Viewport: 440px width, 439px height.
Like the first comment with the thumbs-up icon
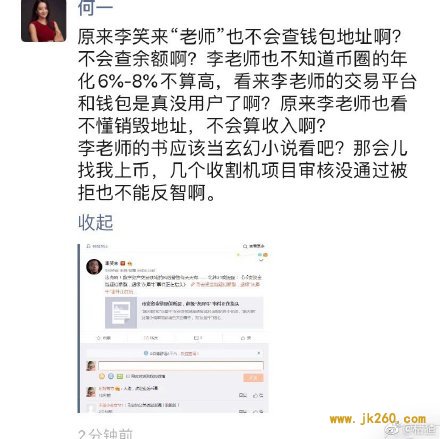pyautogui.click(x=256, y=395)
